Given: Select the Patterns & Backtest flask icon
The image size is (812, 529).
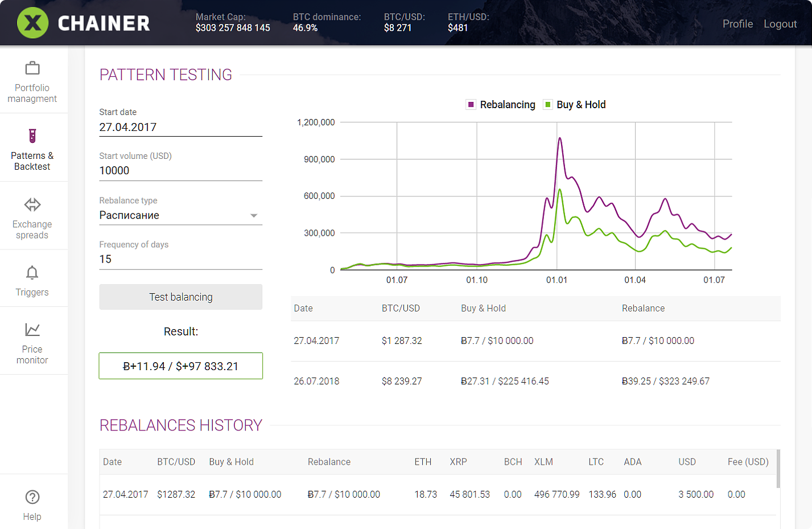Looking at the screenshot, I should coord(32,136).
